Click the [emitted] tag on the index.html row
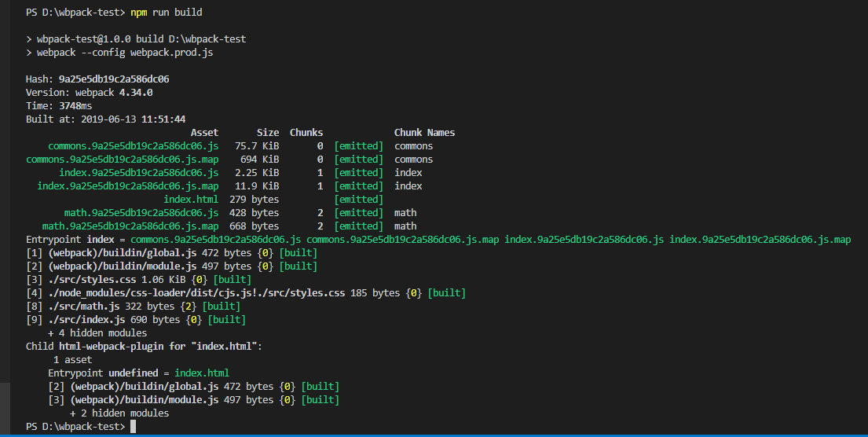The width and height of the screenshot is (868, 437). pos(359,199)
